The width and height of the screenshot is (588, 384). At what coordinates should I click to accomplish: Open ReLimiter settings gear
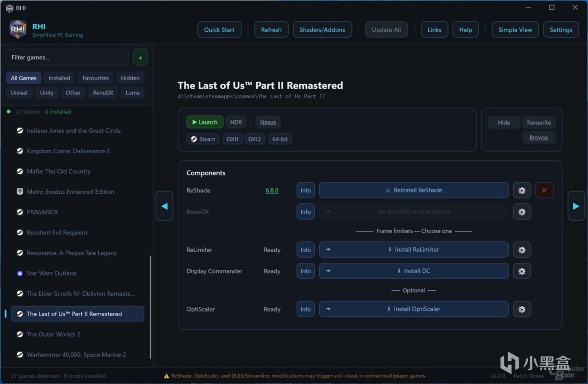522,250
